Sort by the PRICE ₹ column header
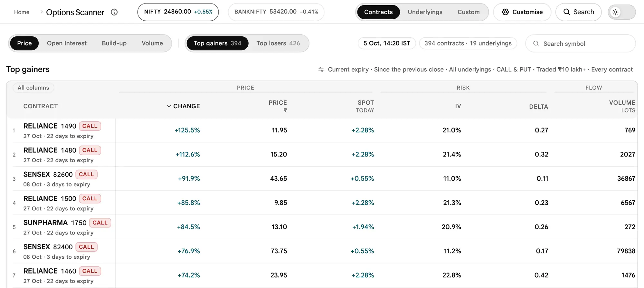644x288 pixels. point(278,106)
